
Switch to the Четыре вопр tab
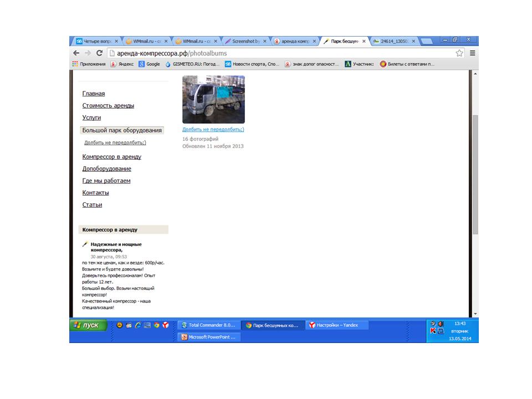[x=96, y=41]
